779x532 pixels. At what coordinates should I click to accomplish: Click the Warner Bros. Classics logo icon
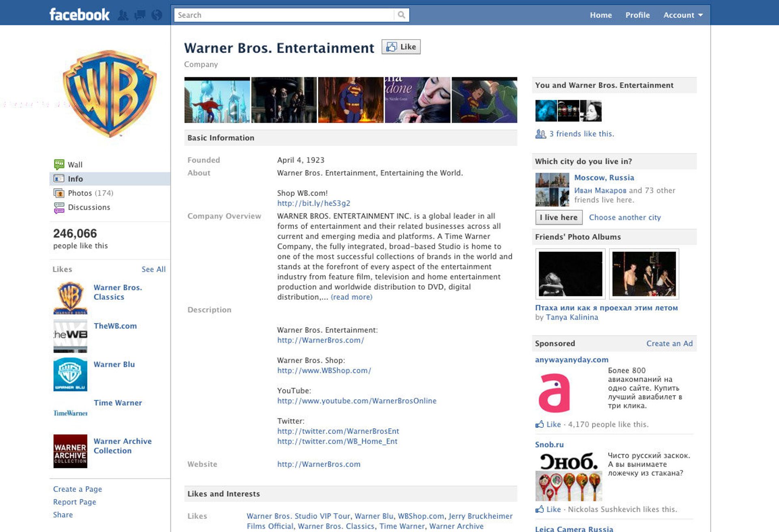click(x=70, y=298)
